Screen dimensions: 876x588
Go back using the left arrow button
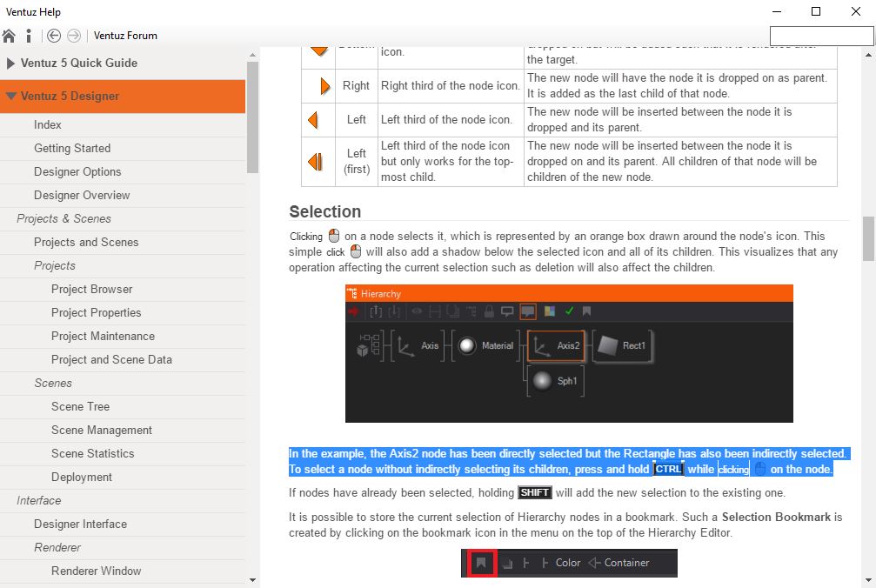point(54,36)
